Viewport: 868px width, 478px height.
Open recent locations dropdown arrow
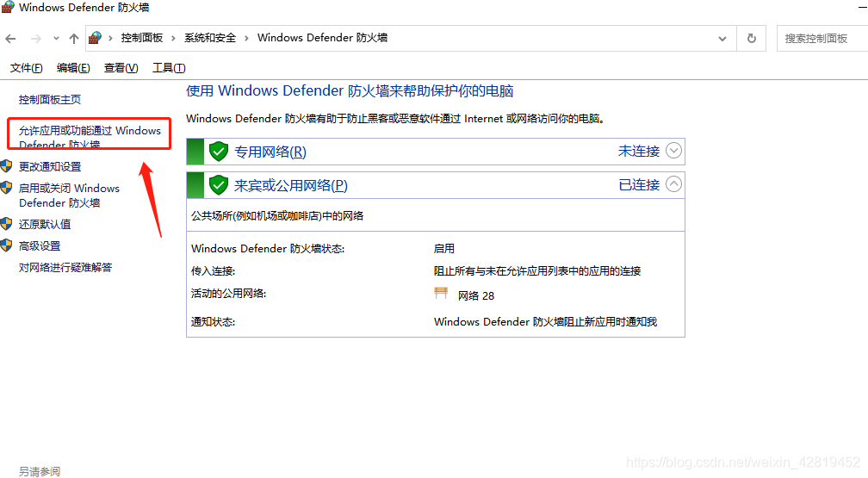point(56,38)
